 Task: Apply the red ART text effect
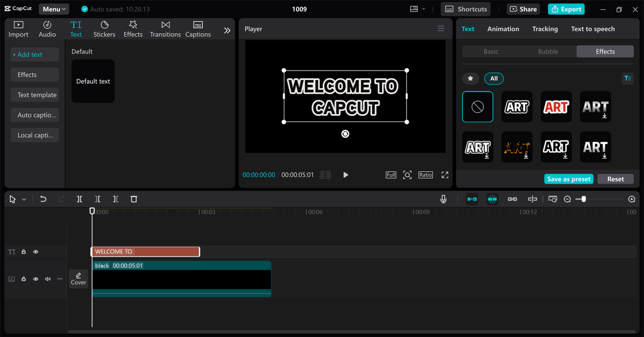556,107
